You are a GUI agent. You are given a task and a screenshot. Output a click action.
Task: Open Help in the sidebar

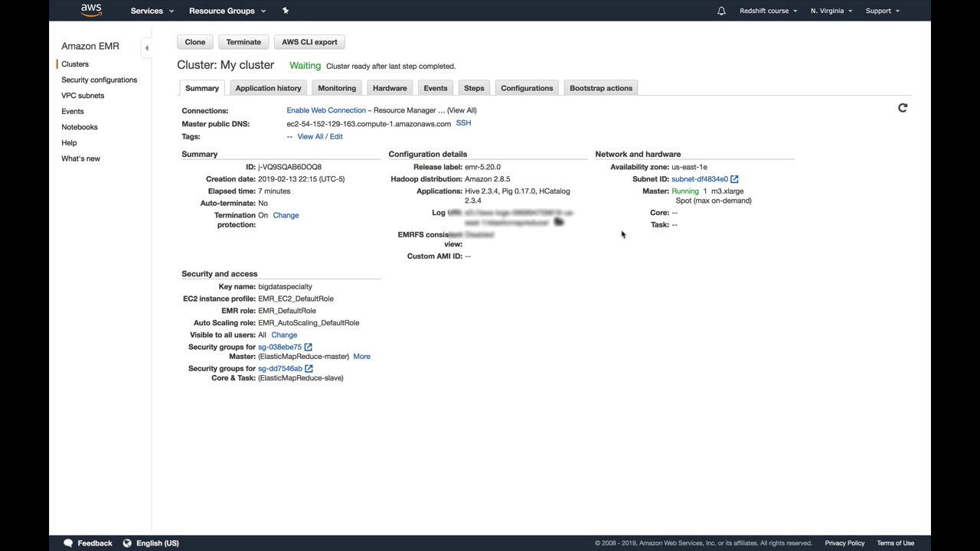(x=69, y=143)
